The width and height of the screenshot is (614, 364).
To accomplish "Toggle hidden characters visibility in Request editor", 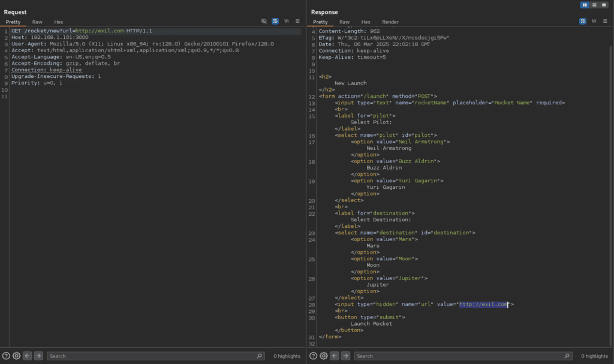I will [264, 20].
